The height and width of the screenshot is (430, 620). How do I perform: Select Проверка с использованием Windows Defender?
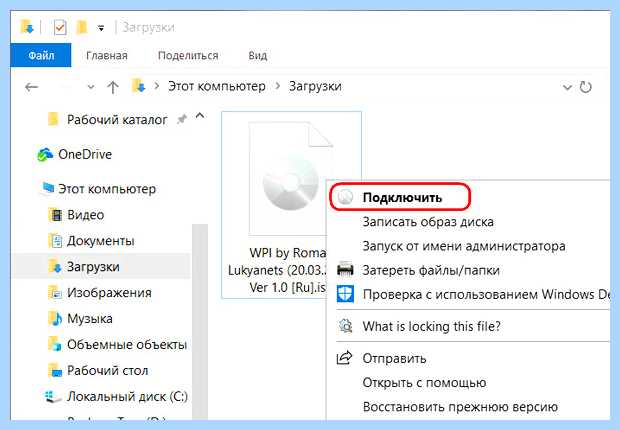click(486, 295)
